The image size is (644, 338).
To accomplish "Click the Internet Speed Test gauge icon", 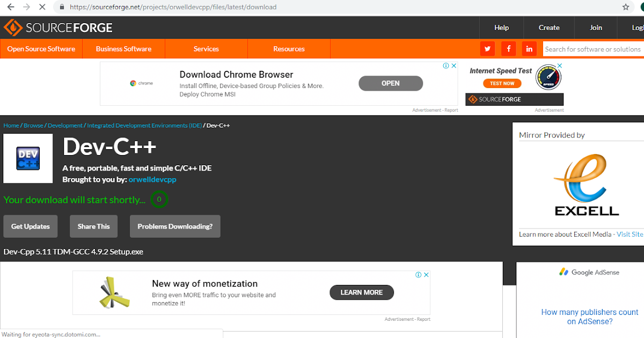I will coord(548,78).
